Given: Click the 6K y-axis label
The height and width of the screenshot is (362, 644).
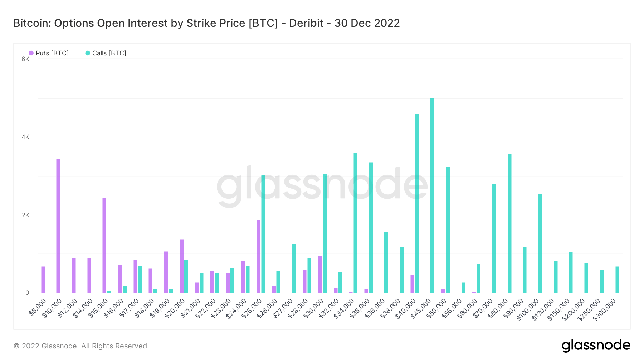Looking at the screenshot, I should tap(25, 59).
